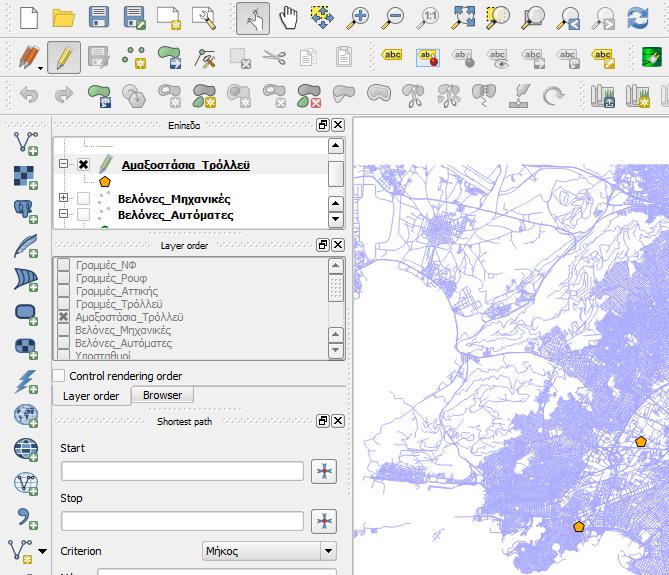
Task: Click the Move Feature icon
Action: (x=169, y=57)
